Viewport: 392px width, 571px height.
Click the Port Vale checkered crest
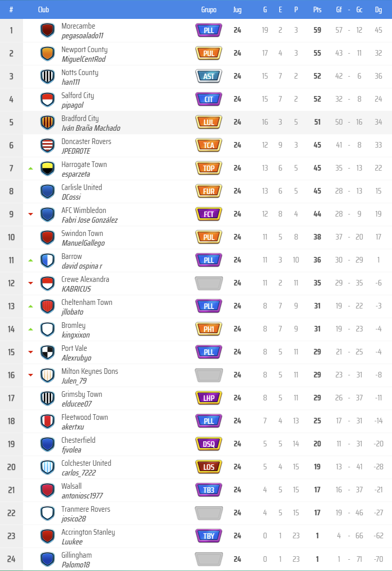pyautogui.click(x=47, y=352)
